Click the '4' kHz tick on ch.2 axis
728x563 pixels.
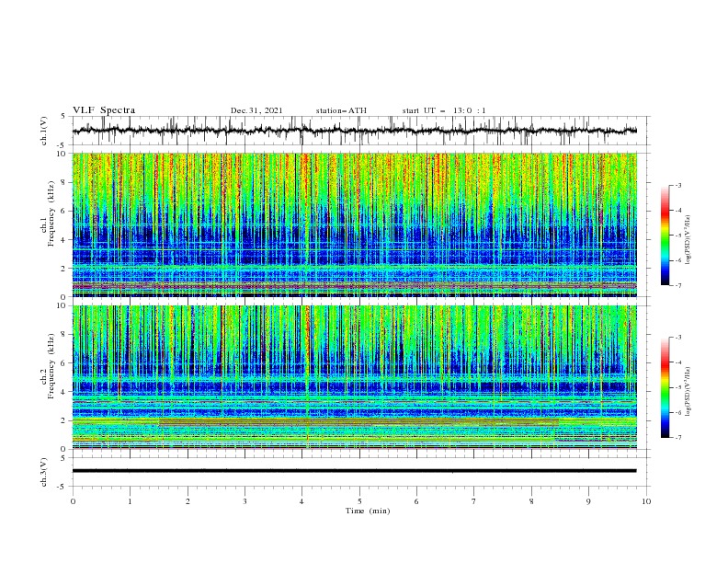(x=65, y=392)
